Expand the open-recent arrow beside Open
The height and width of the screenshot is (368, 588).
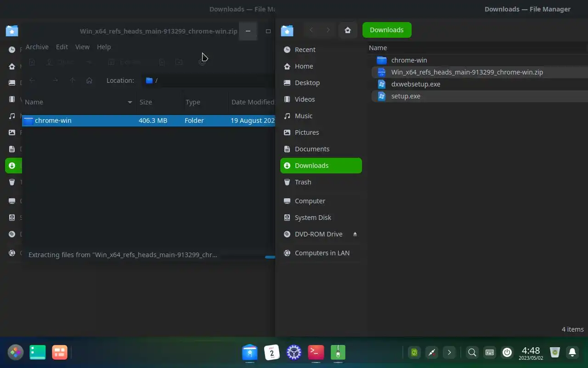pos(89,62)
